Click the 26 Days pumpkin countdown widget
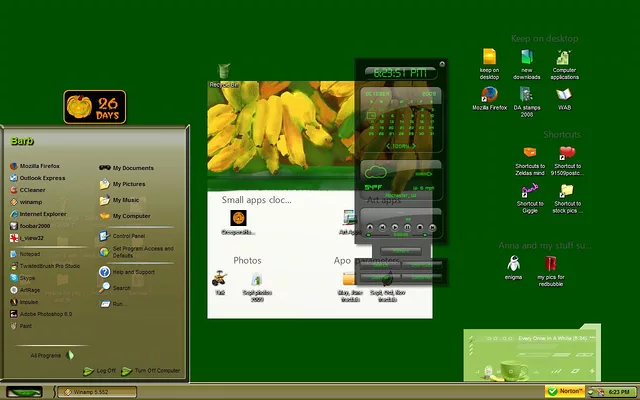This screenshot has width=640, height=400. pos(93,106)
